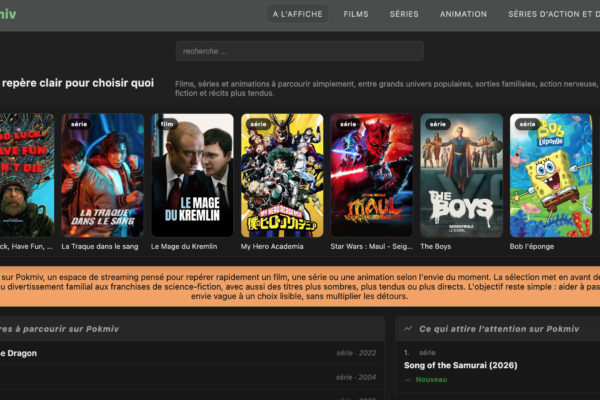600x400 pixels.
Task: Open Bob l'éponge poster
Action: point(551,175)
